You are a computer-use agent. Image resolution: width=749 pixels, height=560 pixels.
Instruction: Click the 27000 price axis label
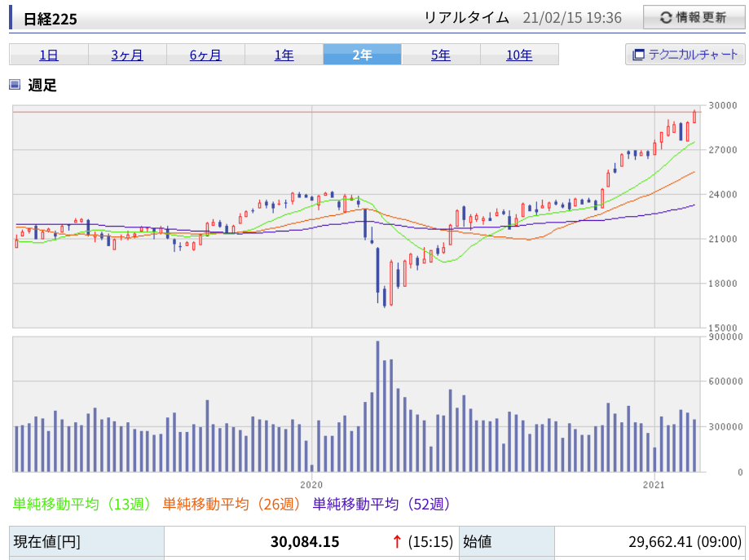[723, 150]
